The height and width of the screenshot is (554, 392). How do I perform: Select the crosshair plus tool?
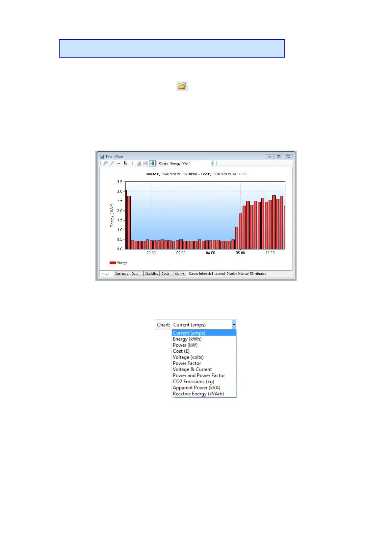119,163
